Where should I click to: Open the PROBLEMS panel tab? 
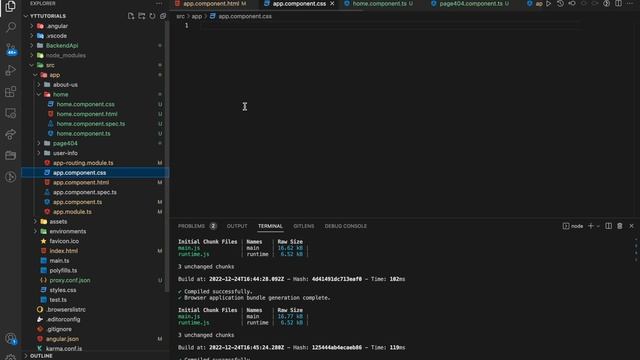pos(197,226)
